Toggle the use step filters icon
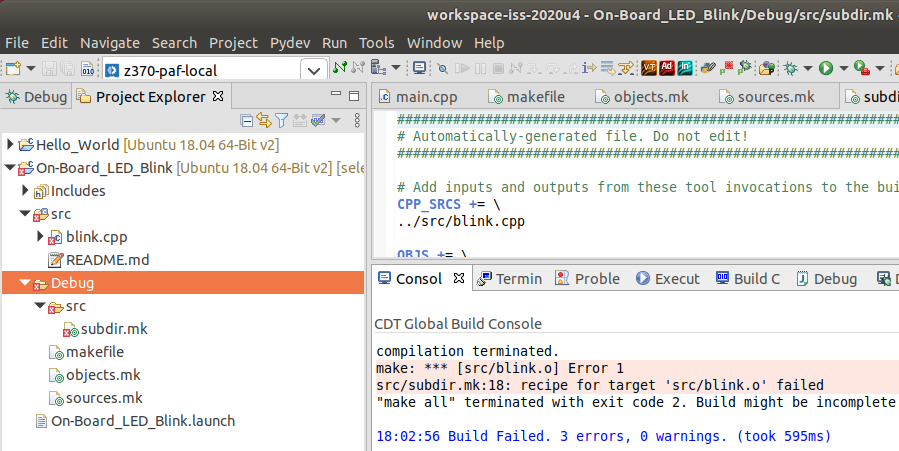Screen dimensions: 899x451 tap(626, 69)
